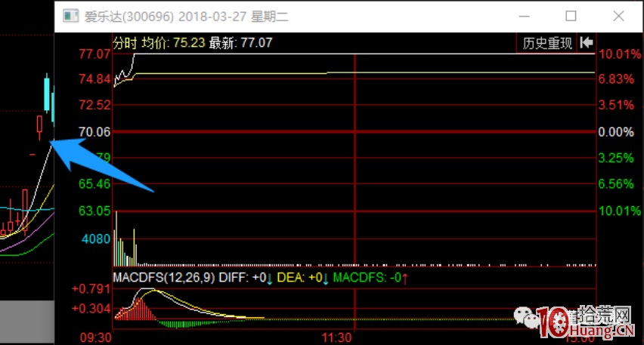Minimize the 爱乐达 chart window
Screen dimensions: 644x345
point(524,17)
